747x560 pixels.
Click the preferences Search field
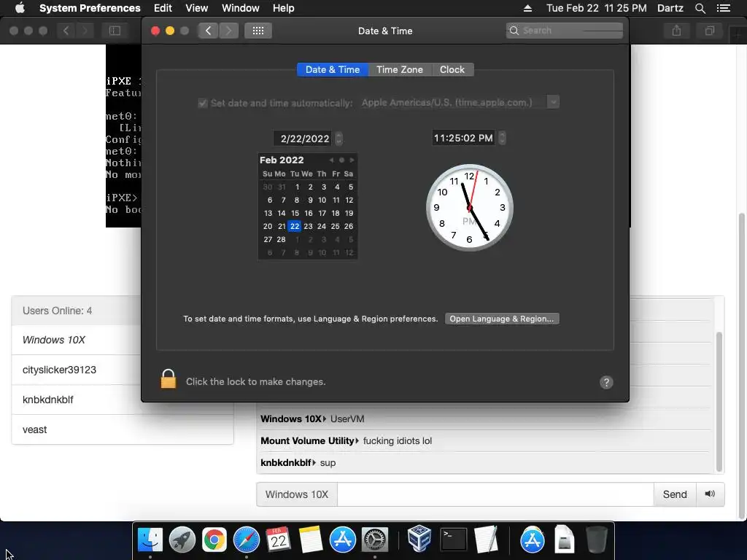tap(565, 31)
